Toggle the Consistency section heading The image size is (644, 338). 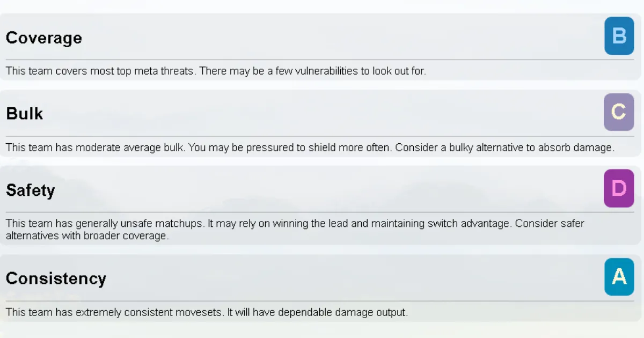pyautogui.click(x=56, y=278)
